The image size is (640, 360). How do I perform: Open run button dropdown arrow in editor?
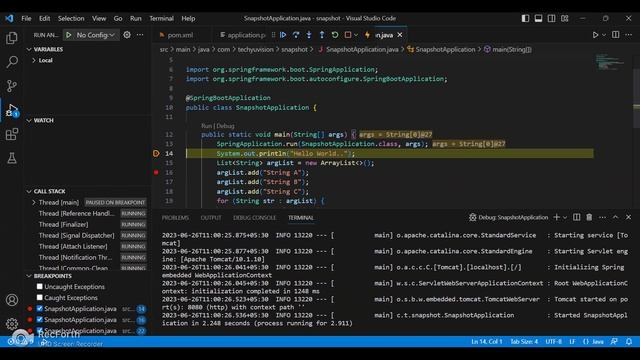click(604, 35)
